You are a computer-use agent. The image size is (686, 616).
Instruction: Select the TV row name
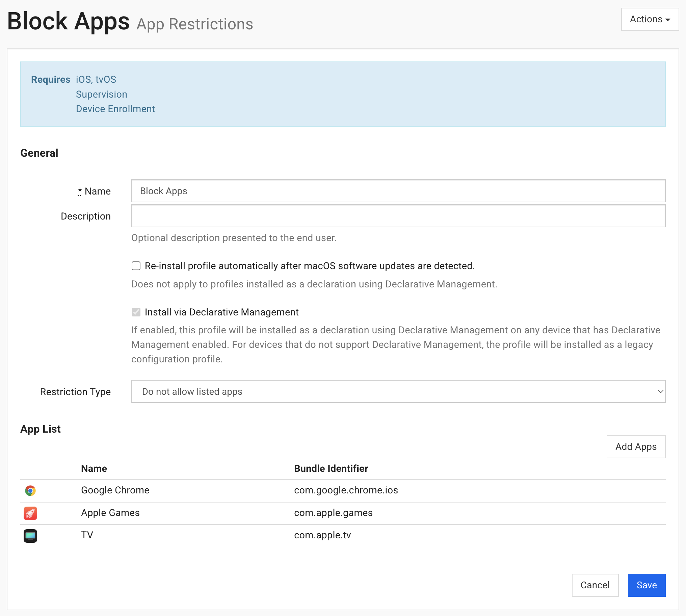[87, 535]
